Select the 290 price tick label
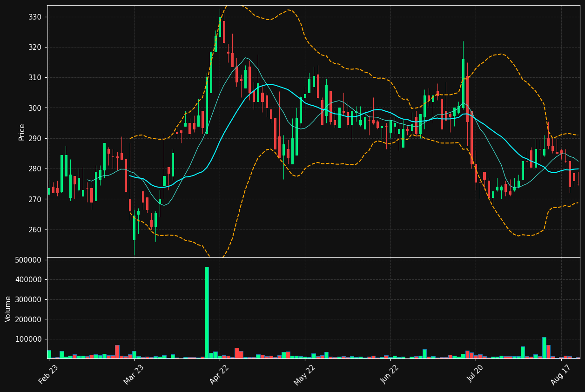585x392 pixels. [35, 139]
